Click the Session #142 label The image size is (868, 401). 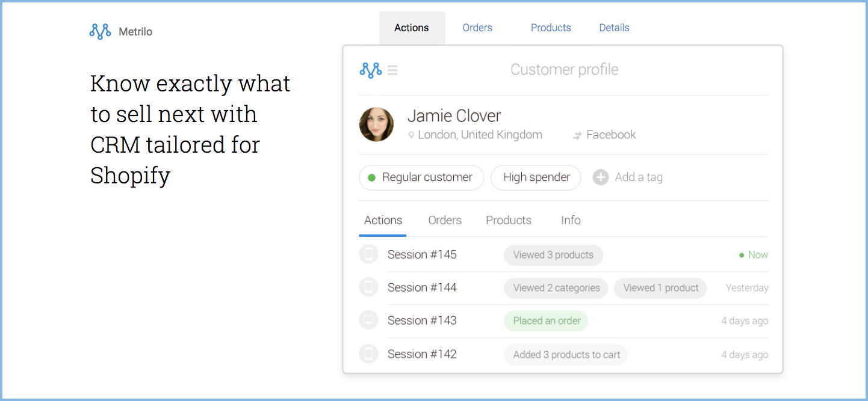click(422, 354)
